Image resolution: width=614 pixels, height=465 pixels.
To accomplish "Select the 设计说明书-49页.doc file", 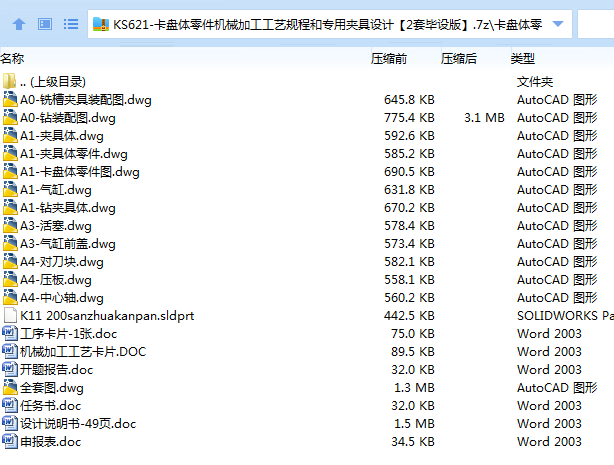I will [78, 423].
